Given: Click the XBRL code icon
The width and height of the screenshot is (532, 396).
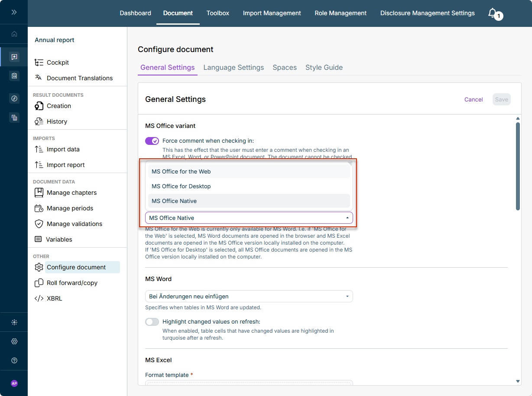Looking at the screenshot, I should point(39,298).
